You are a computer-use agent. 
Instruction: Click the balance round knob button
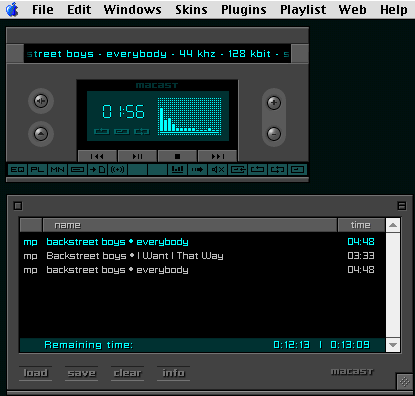coord(41,101)
